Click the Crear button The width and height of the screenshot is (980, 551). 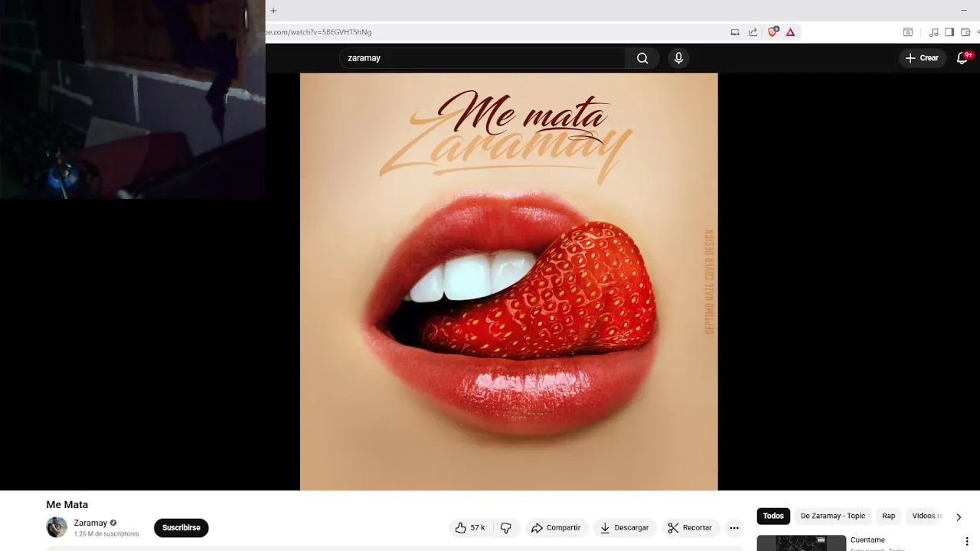click(x=922, y=58)
